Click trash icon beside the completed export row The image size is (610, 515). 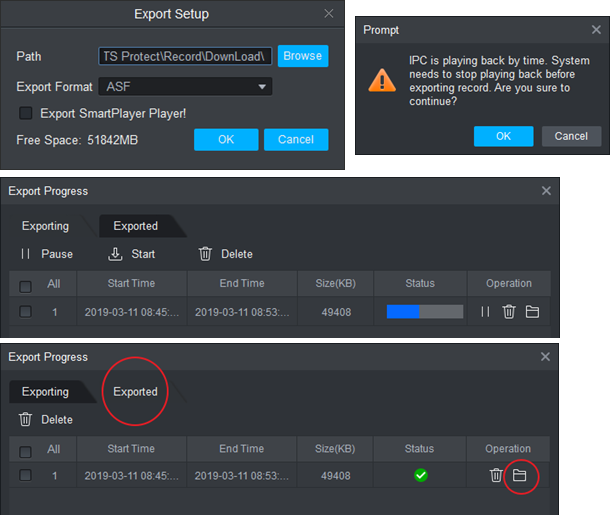[x=496, y=475]
